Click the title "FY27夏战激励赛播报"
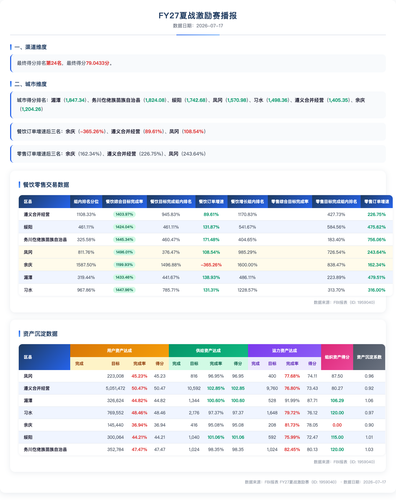 click(x=198, y=15)
